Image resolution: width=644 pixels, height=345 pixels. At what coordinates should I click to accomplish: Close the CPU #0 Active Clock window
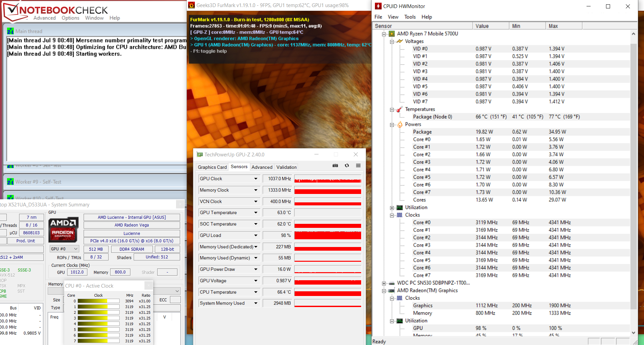pos(149,285)
